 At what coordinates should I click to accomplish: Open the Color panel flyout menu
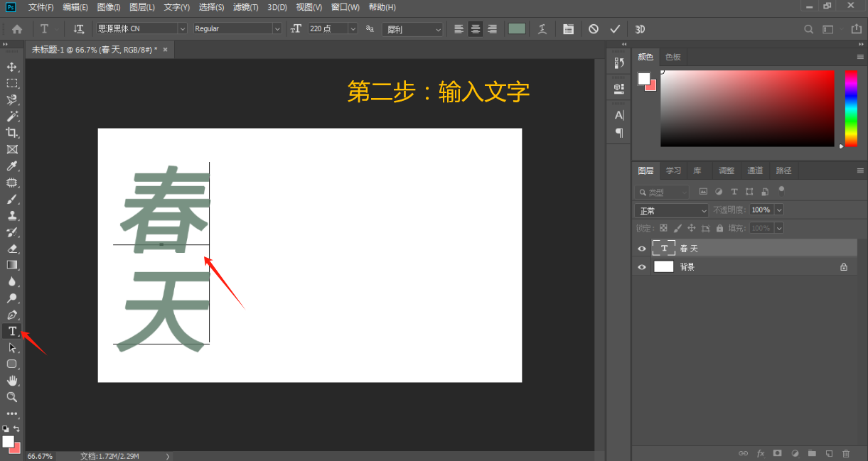click(x=860, y=57)
